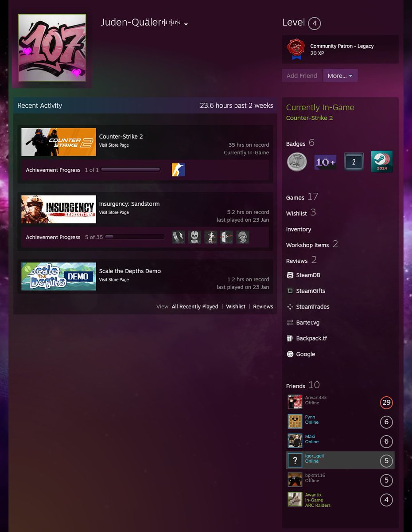Open the Insurgency: Sandstorm banner image

tap(58, 209)
